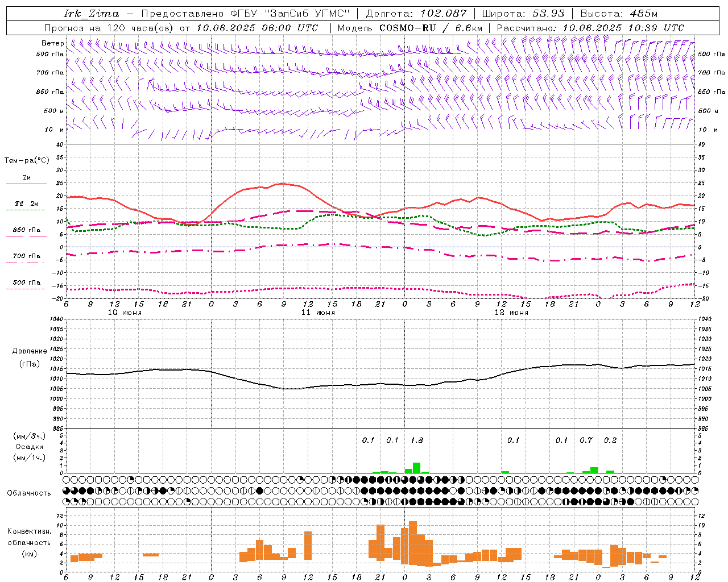Click the model name "COSMO-RU / 6.6км"
This screenshot has width=728, height=582.
431,28
